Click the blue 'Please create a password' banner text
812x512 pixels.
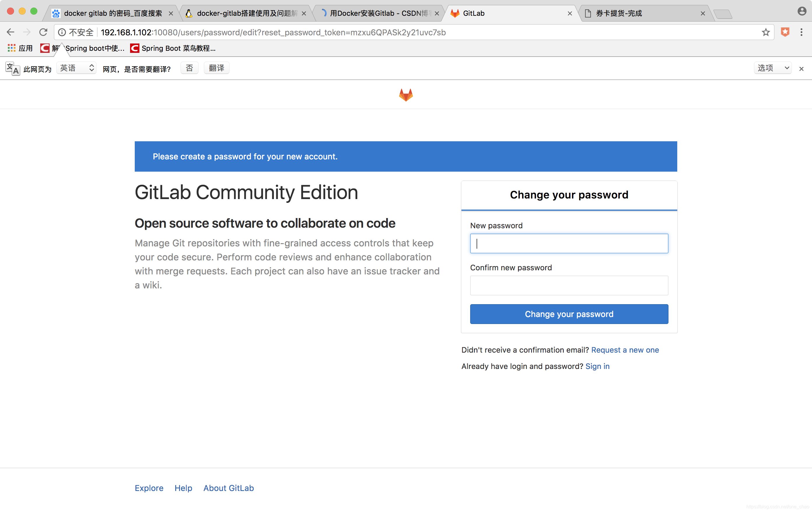[x=245, y=156]
